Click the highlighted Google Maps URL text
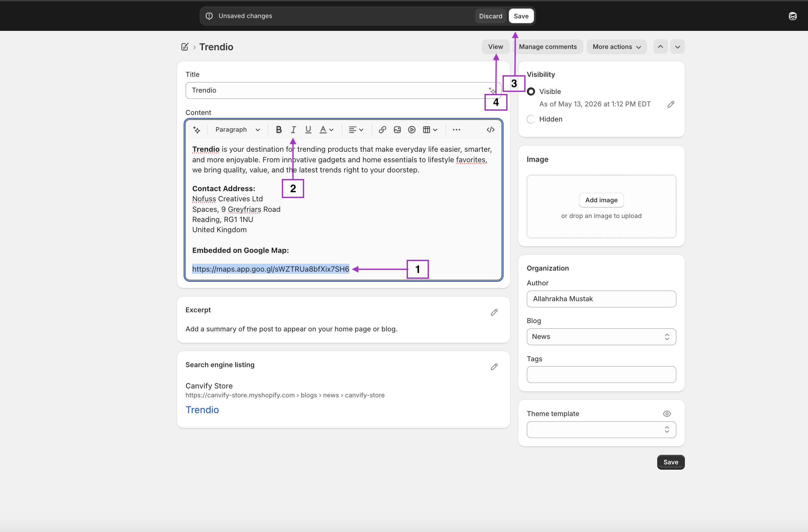Viewport: 808px width, 532px height. (271, 269)
